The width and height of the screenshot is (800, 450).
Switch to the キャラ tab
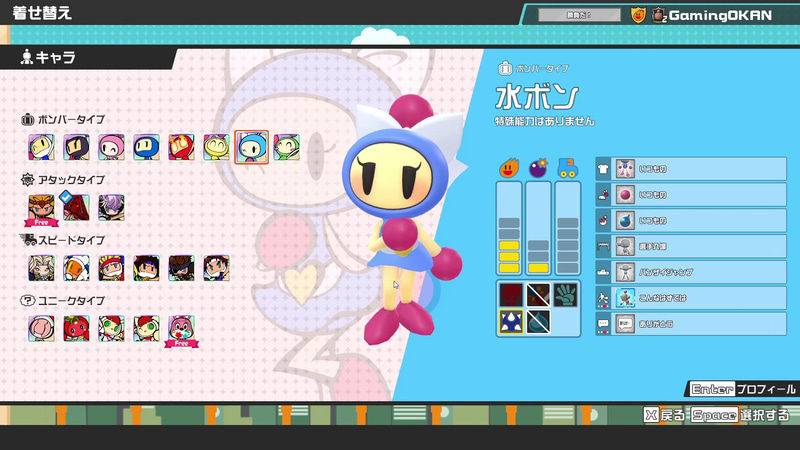tap(87, 58)
